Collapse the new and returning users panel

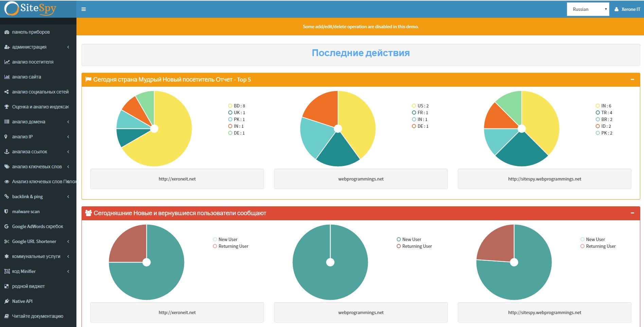tap(632, 213)
